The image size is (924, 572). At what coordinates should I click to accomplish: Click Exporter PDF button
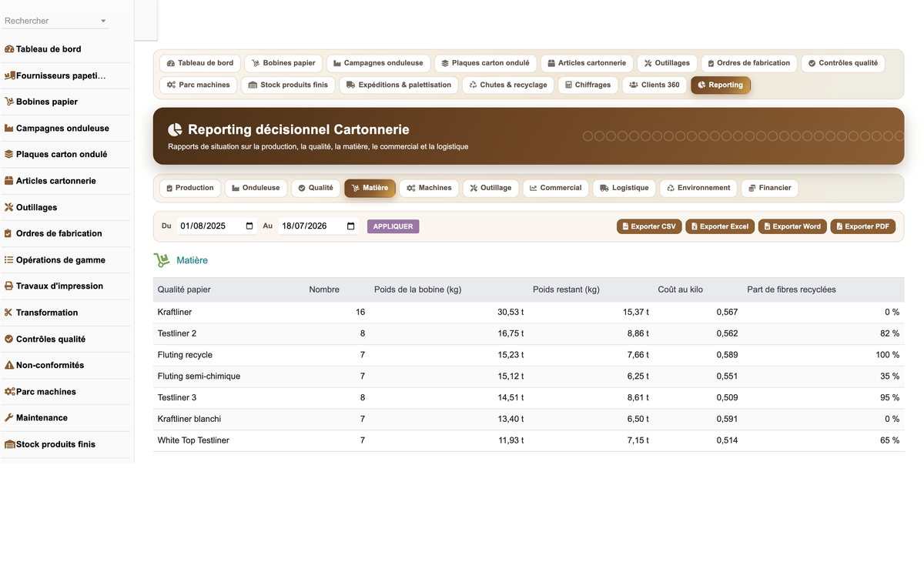[x=862, y=226]
